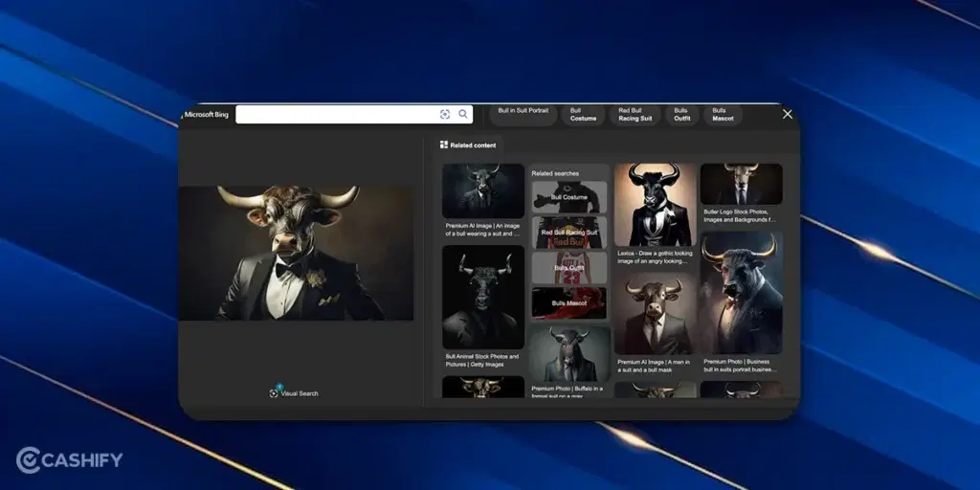Open the Business bull in suits portrait thumbnail
980x490 pixels.
pos(742,293)
